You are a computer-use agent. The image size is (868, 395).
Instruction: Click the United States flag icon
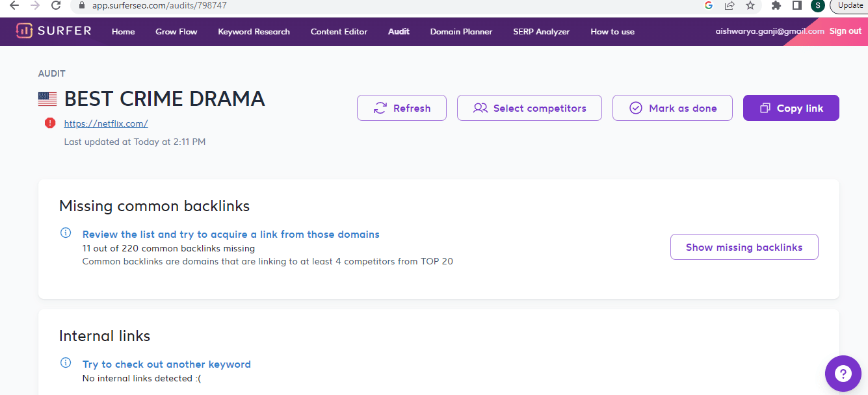pos(47,99)
